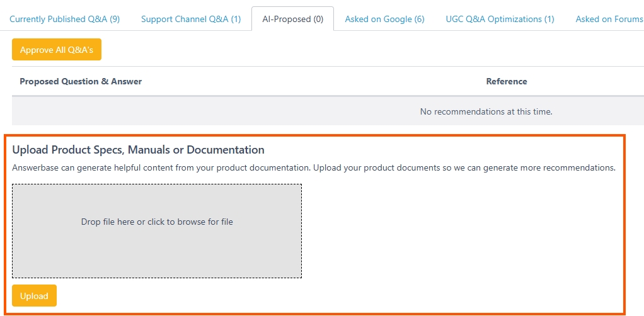Screen dimensions: 644x316
Task: Click the Answerbase description paragraph
Action: coord(314,168)
